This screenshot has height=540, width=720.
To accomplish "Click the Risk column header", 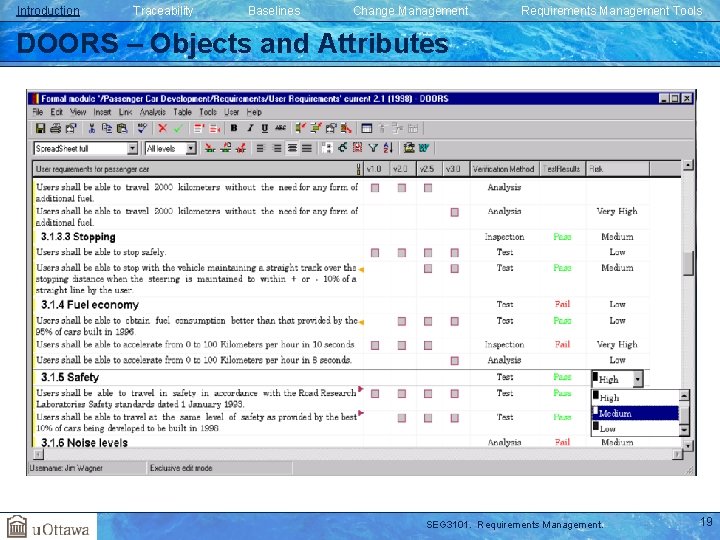I will click(618, 169).
